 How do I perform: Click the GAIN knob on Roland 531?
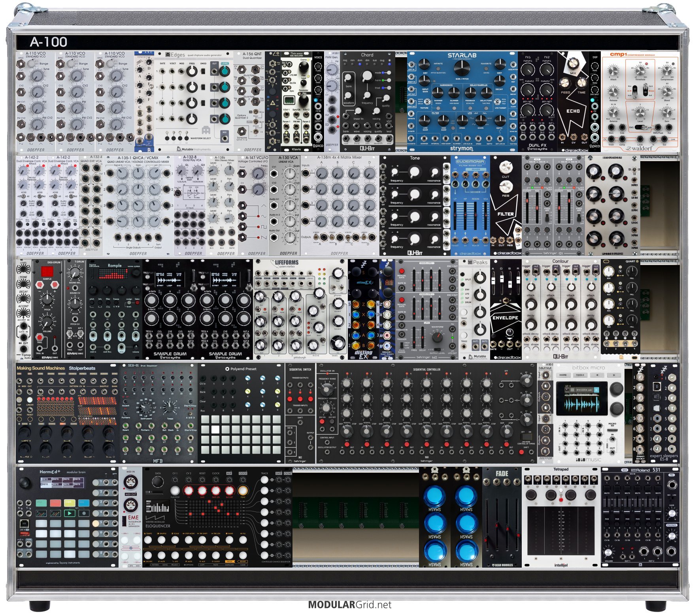click(x=672, y=513)
